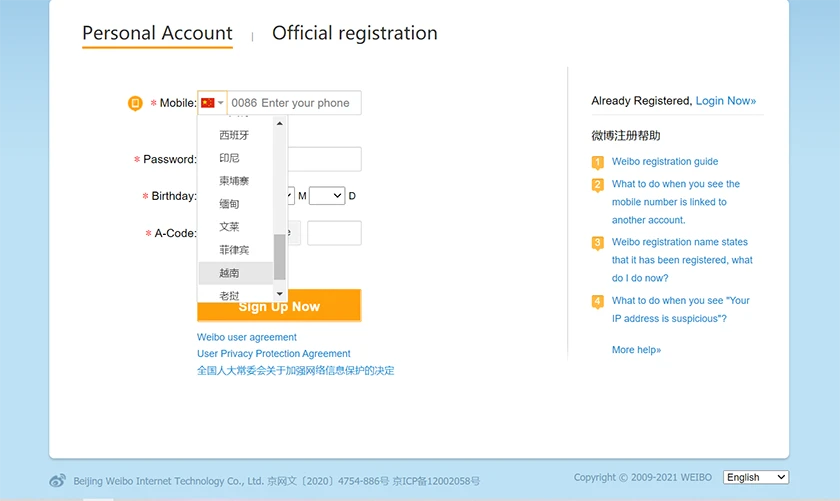Click the number 2 help badge icon
Viewport: 840px width, 501px height.
(598, 185)
